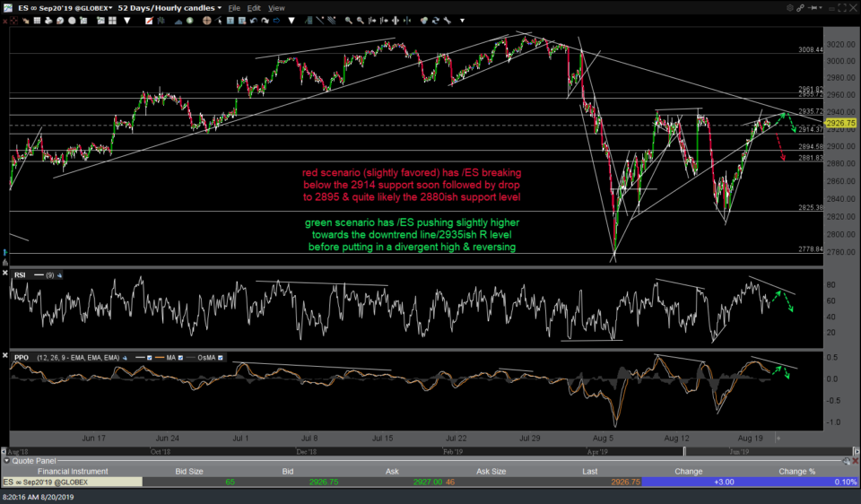Toggle PPO MA line checkbox

coord(180,358)
